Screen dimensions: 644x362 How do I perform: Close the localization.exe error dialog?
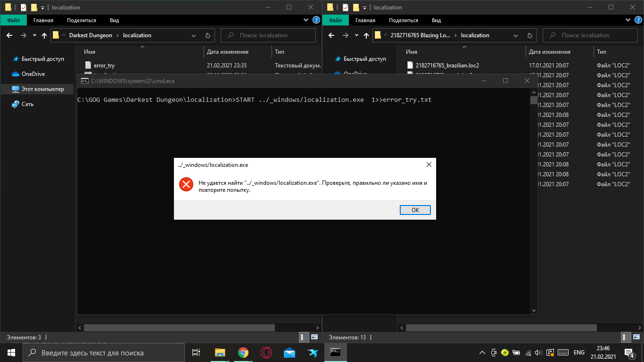tap(429, 165)
